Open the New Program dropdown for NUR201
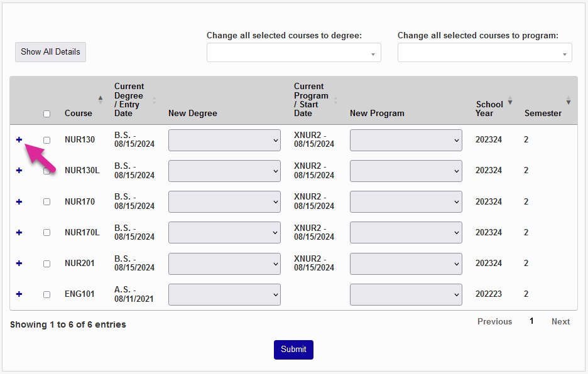 [406, 263]
